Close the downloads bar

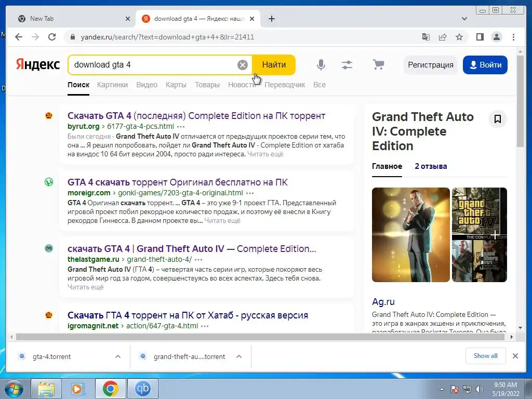click(x=515, y=356)
